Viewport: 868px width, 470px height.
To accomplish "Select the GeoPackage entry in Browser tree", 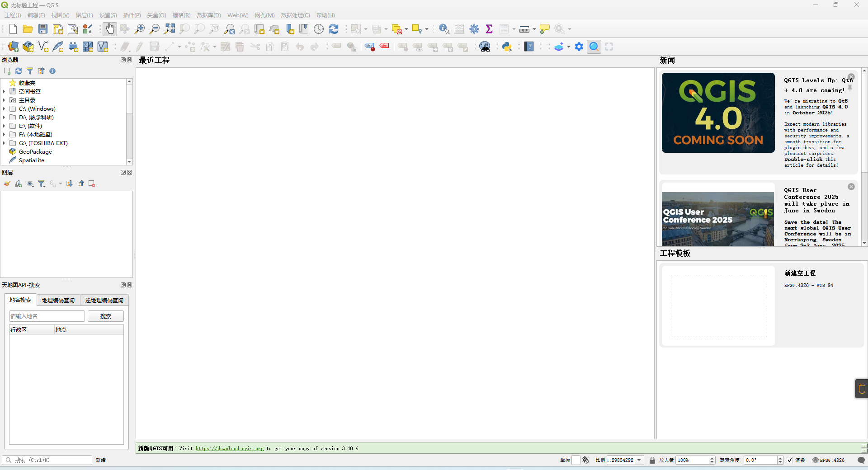I will 35,152.
